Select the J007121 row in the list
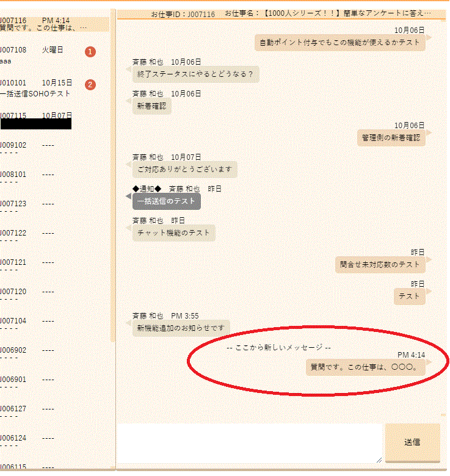450x476 pixels. pos(55,265)
